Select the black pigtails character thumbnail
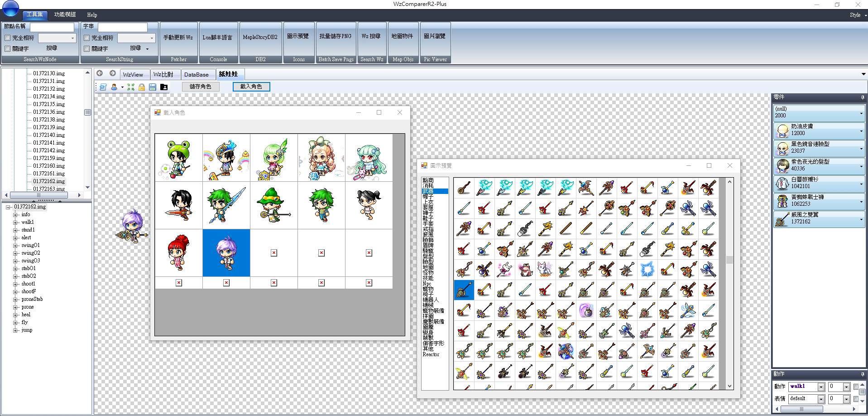Viewport: 868px width, 416px height. point(369,205)
